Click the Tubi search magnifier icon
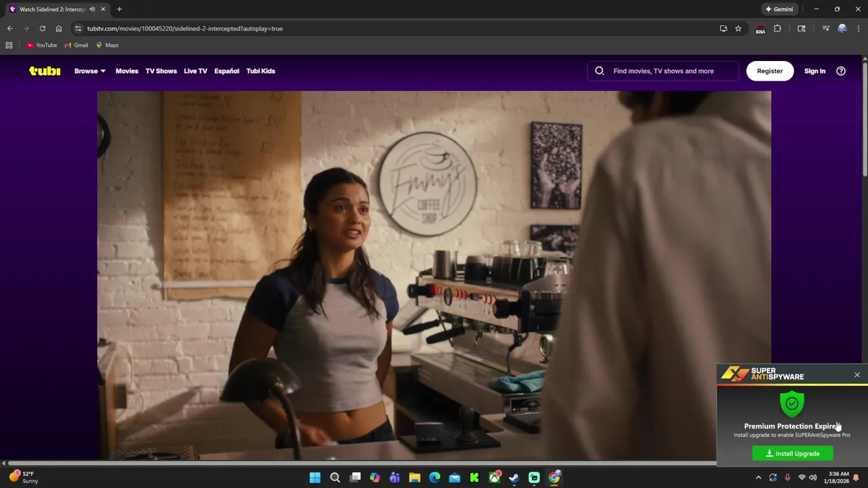The image size is (868, 488). pos(599,70)
